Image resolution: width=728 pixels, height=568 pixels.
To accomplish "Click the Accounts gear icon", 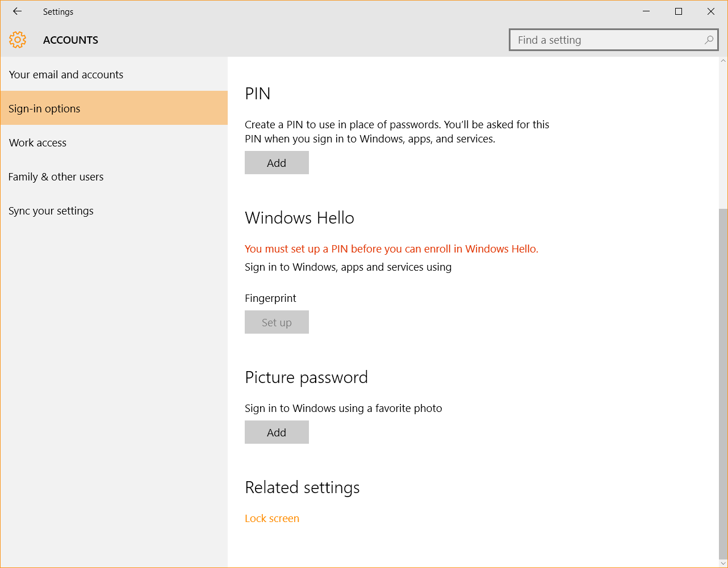I will pos(18,40).
